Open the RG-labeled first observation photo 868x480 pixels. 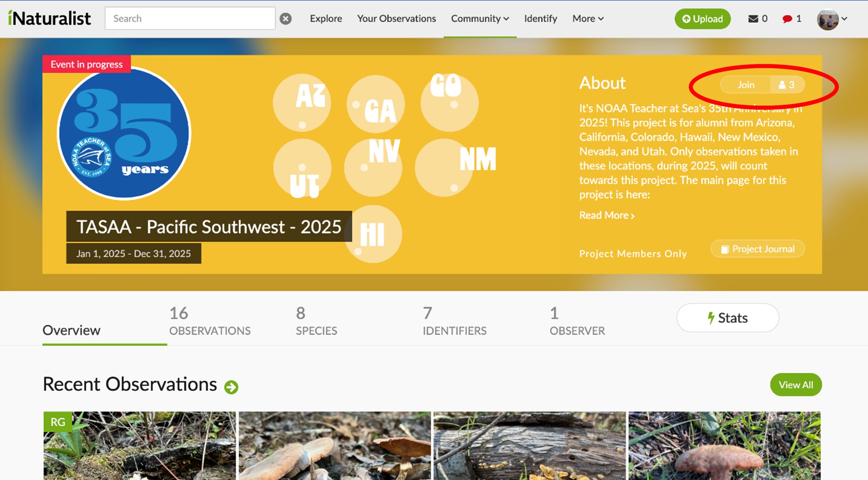[140, 446]
